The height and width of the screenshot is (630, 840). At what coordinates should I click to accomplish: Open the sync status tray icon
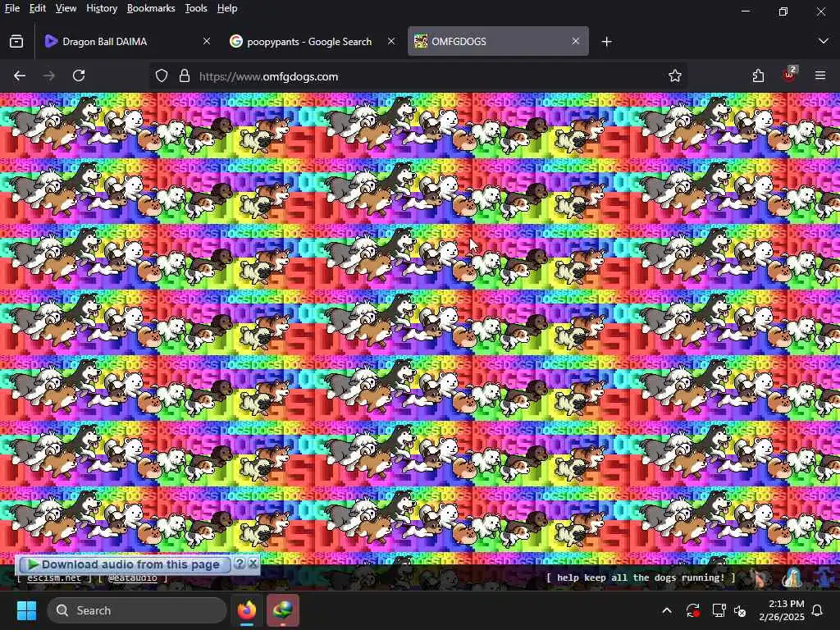pyautogui.click(x=692, y=610)
